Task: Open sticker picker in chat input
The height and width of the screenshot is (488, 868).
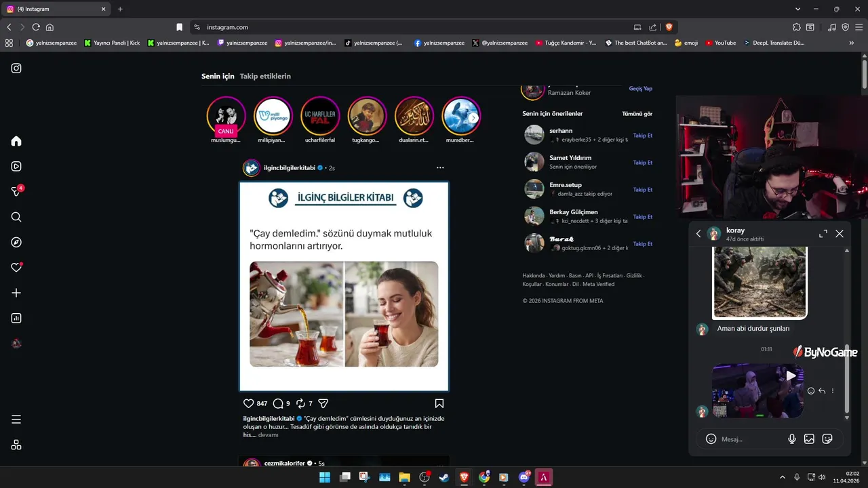Action: tap(827, 439)
